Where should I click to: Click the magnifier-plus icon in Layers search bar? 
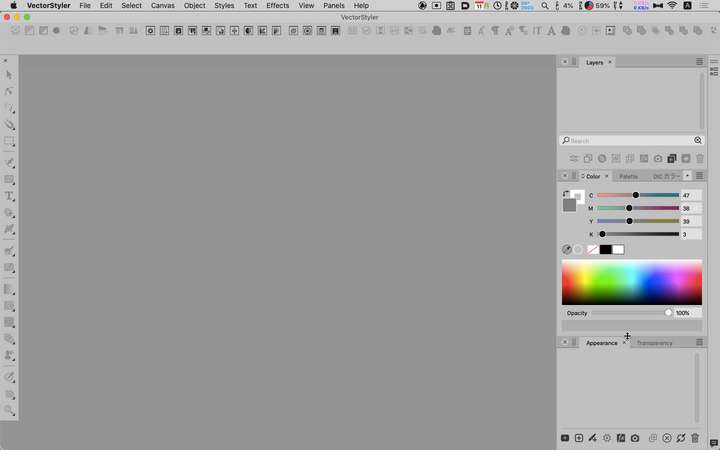click(698, 141)
